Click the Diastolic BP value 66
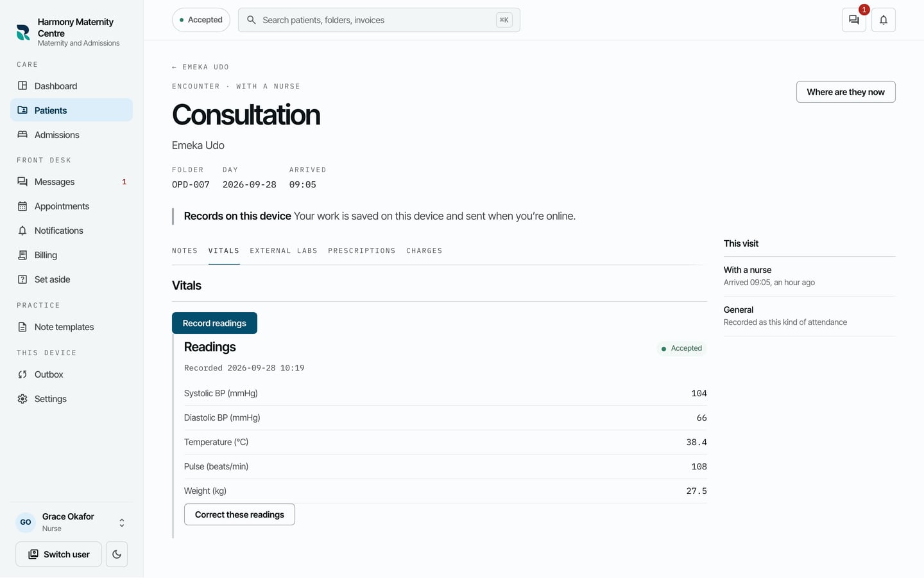924x578 pixels. click(x=701, y=418)
